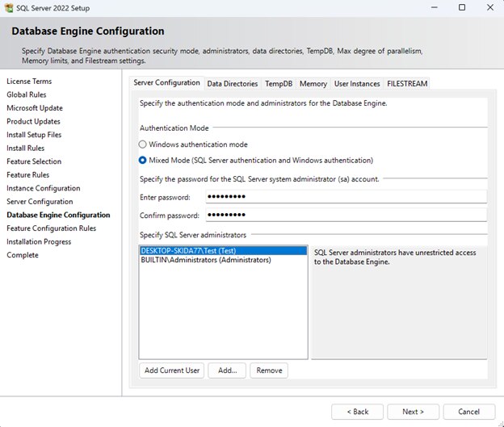Select Windows authentication mode radio button
The width and height of the screenshot is (504, 427).
tap(142, 144)
